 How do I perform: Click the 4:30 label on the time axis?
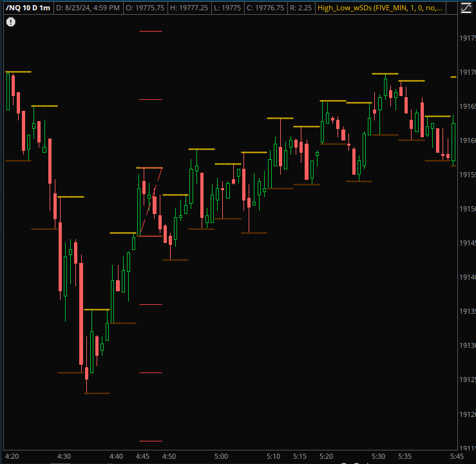coord(64,456)
